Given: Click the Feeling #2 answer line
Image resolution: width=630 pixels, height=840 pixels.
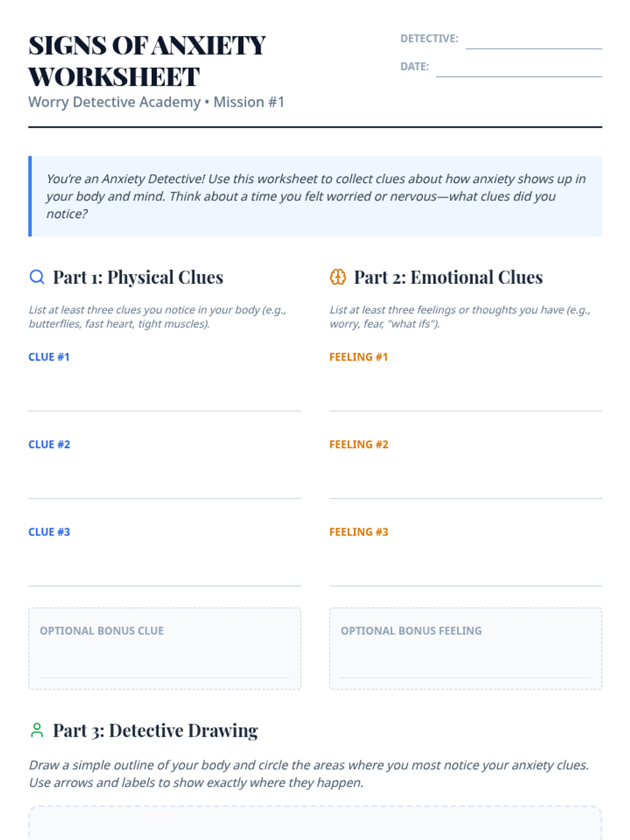Looking at the screenshot, I should [465, 487].
